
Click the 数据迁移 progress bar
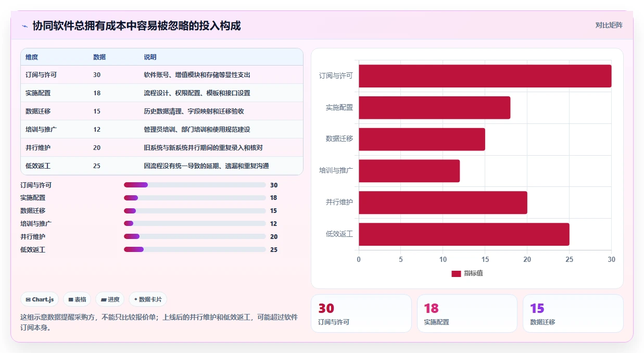point(195,211)
